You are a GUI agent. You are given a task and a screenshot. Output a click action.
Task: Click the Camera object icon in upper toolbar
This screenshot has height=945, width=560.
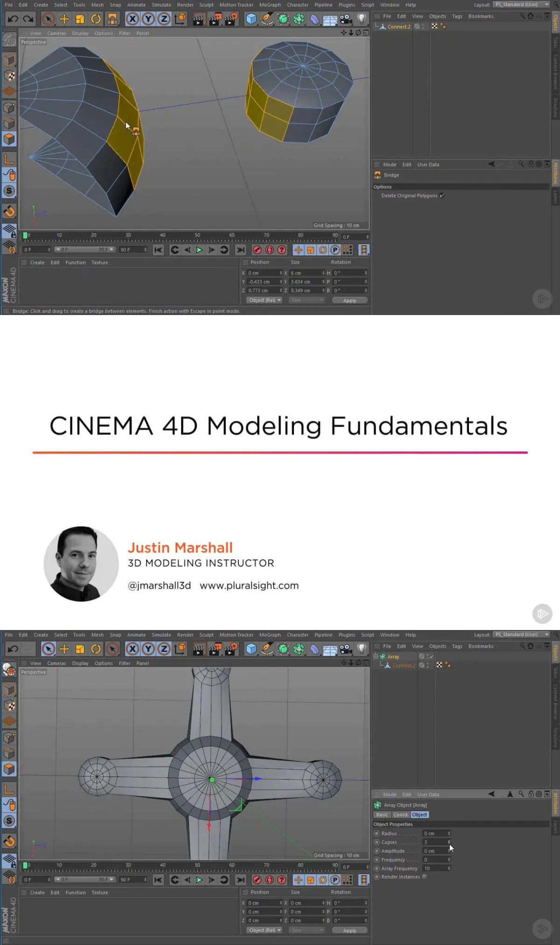(x=346, y=19)
